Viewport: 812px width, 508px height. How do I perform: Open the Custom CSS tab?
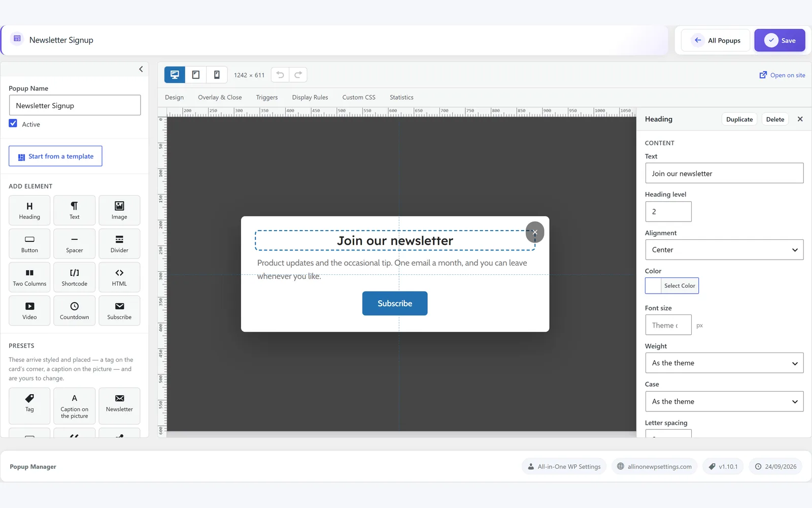point(359,98)
